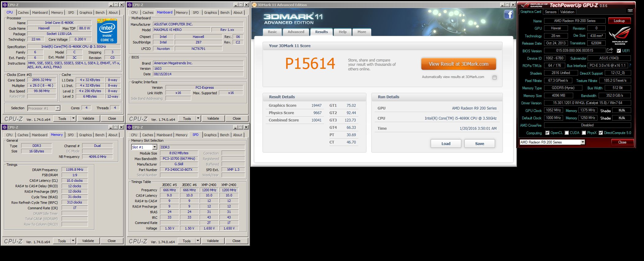Click title icon of CPU-Z window showing Memory tab
This screenshot has width=644, height=261.
pyautogui.click(x=5, y=127)
